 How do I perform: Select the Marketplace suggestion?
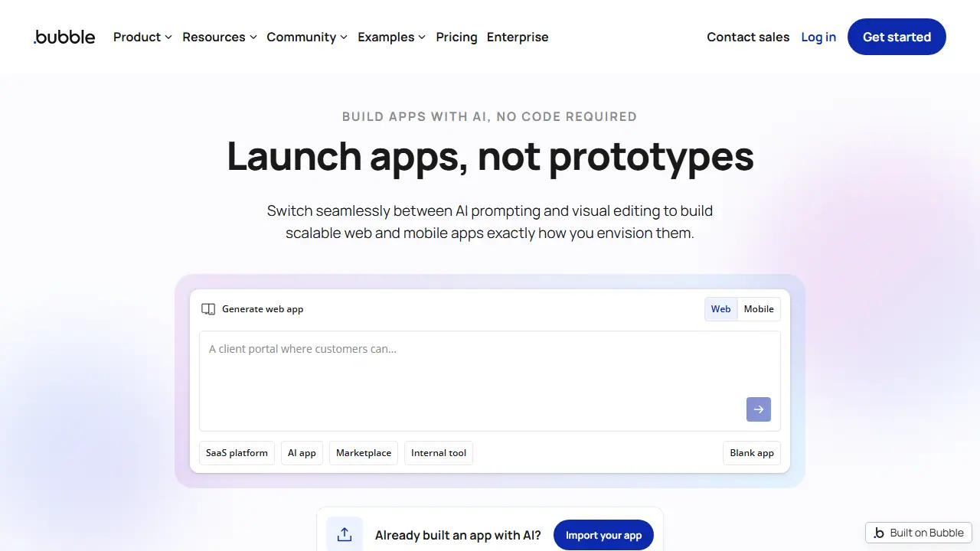point(364,453)
